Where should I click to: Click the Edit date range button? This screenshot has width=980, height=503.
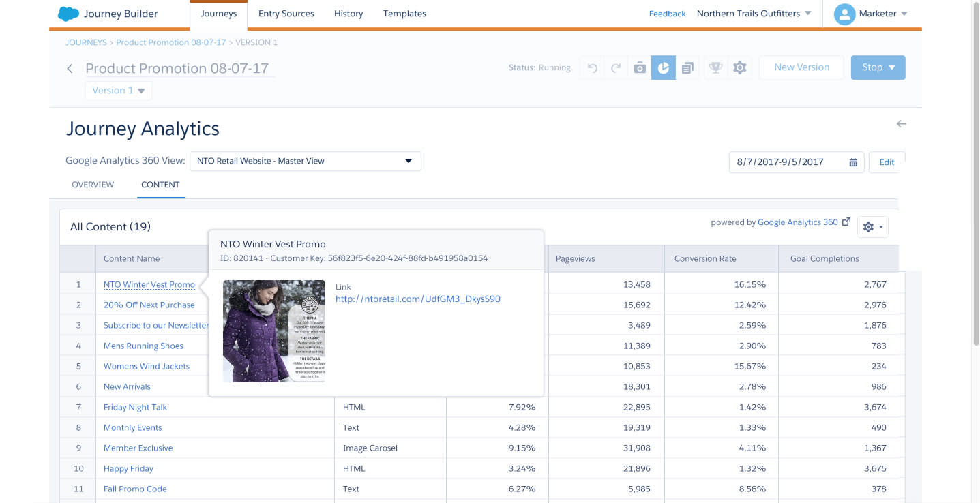(x=887, y=162)
